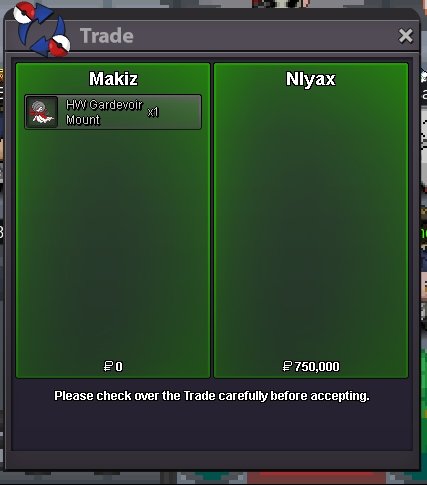Click the blank area below trade notice
The height and width of the screenshot is (485, 427).
(212, 428)
